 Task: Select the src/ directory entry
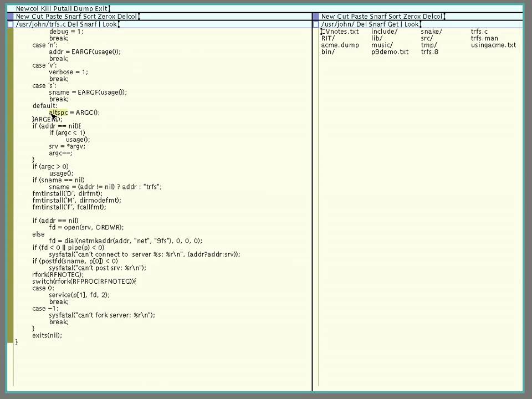pyautogui.click(x=427, y=38)
